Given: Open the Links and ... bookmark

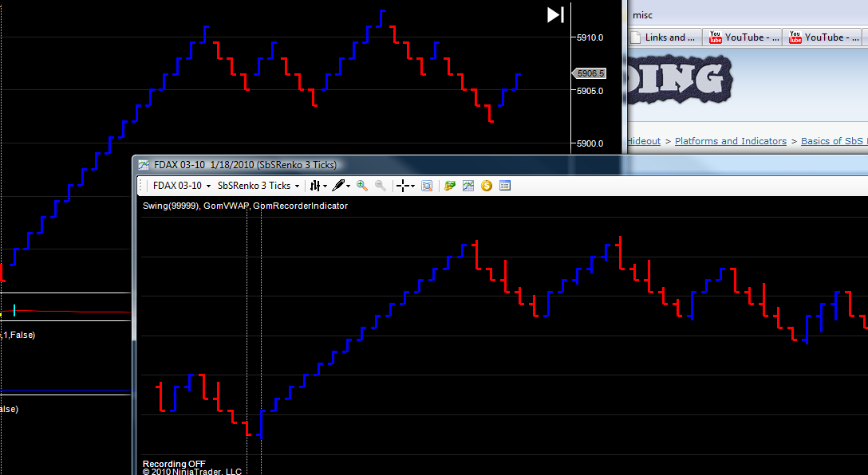Looking at the screenshot, I should coord(663,37).
